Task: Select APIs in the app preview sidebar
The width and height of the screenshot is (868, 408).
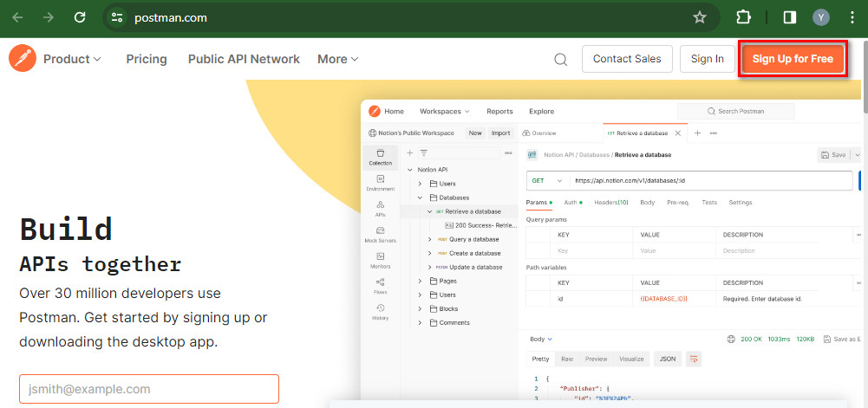Action: (x=381, y=209)
